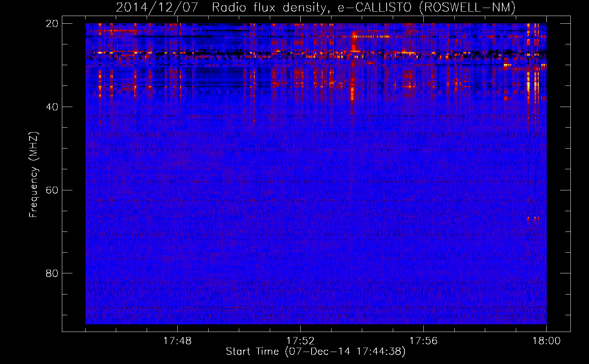Viewport: 589px width, 364px height.
Task: Click the 17:56 time tick label
Action: [x=423, y=341]
